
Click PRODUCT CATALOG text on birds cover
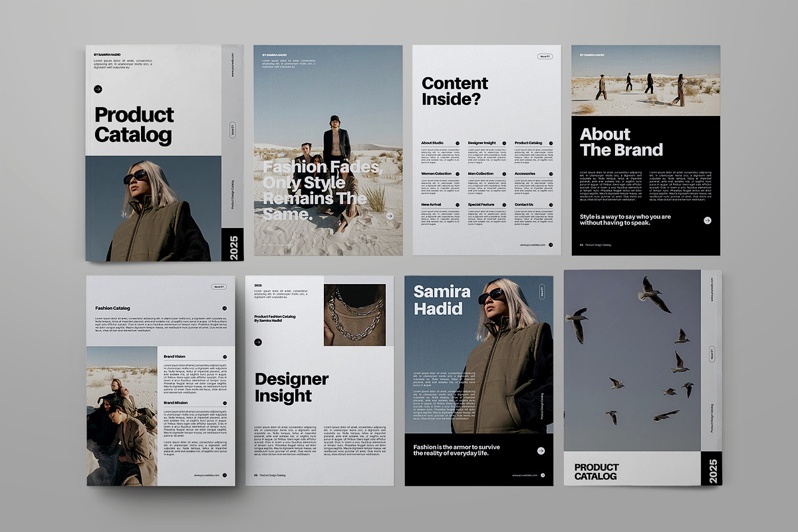pyautogui.click(x=597, y=471)
